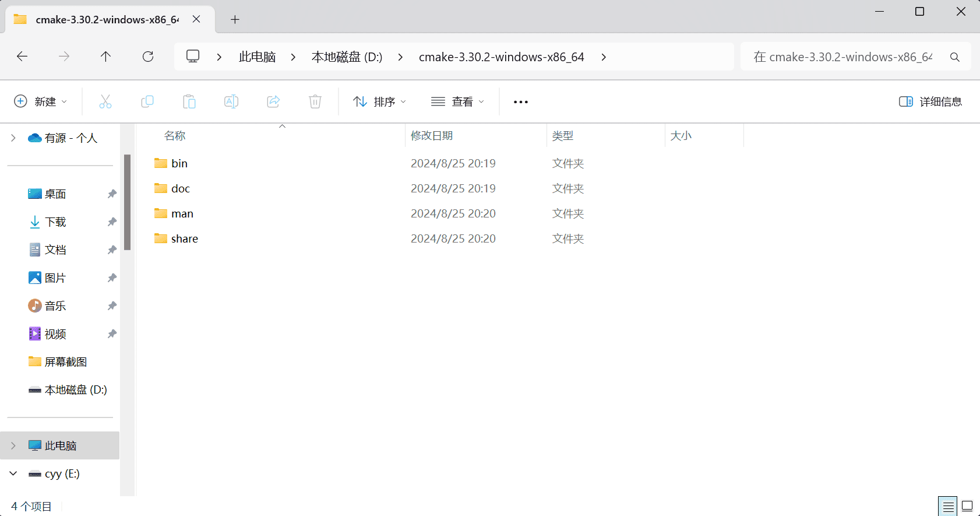The height and width of the screenshot is (516, 980).
Task: Toggle the 详细信息 details pane
Action: point(930,101)
